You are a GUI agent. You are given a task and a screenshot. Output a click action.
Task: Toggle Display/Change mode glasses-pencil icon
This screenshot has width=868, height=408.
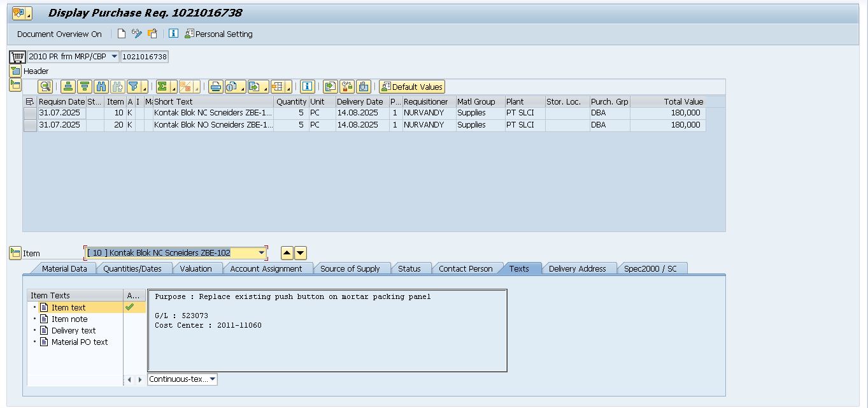tap(137, 34)
